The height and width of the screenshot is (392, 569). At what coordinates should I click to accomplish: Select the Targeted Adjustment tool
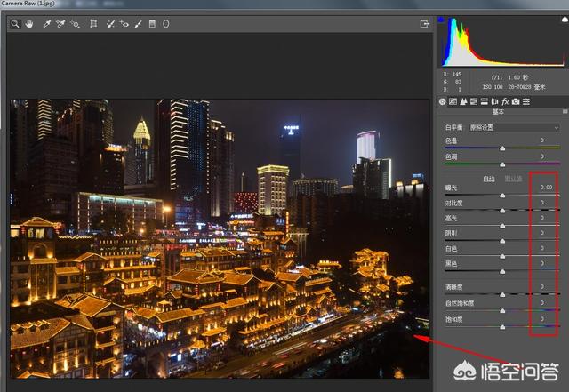point(75,24)
